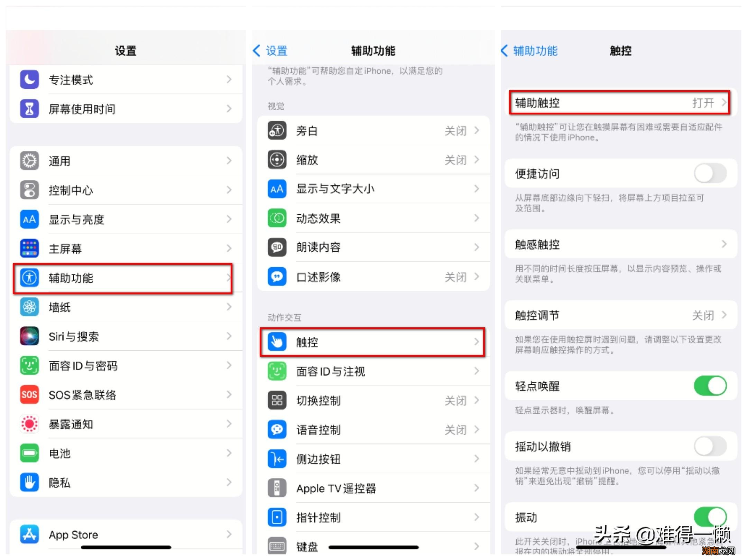Image resolution: width=747 pixels, height=560 pixels.
Task: Open 旁白 (VoiceOver) settings icon
Action: click(277, 131)
